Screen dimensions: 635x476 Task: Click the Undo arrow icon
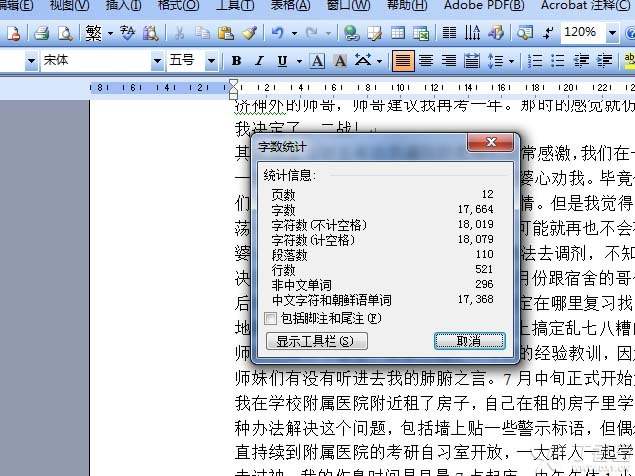pyautogui.click(x=277, y=33)
